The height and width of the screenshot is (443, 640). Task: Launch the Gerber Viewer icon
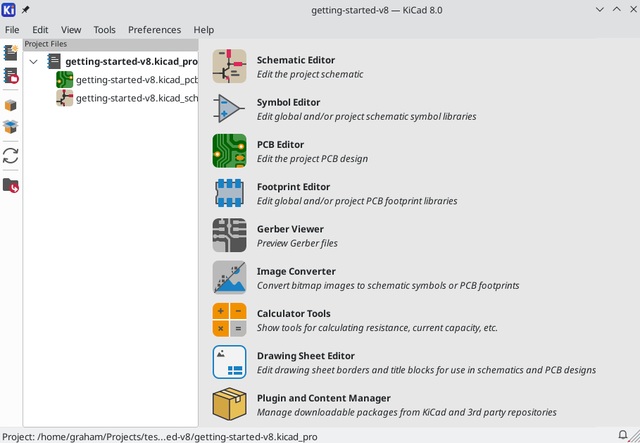[229, 235]
